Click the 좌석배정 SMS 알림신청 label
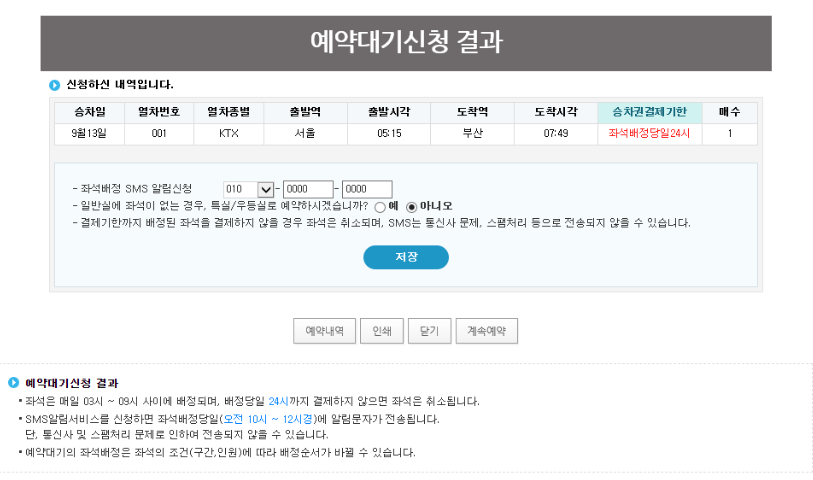 point(136,189)
